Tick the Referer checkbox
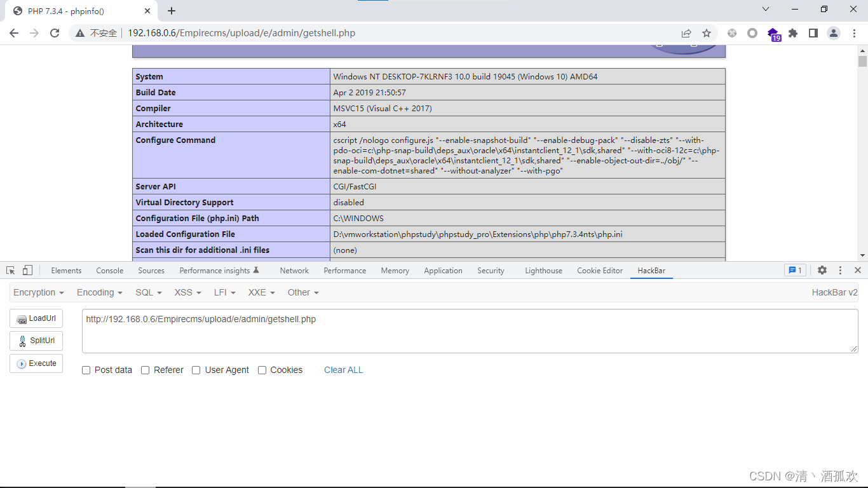The image size is (868, 488). (x=146, y=370)
